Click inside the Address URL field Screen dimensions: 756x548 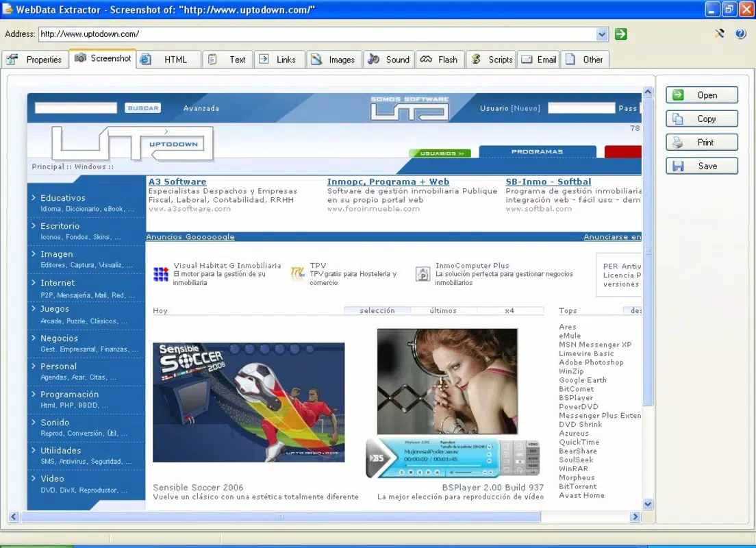[x=317, y=34]
